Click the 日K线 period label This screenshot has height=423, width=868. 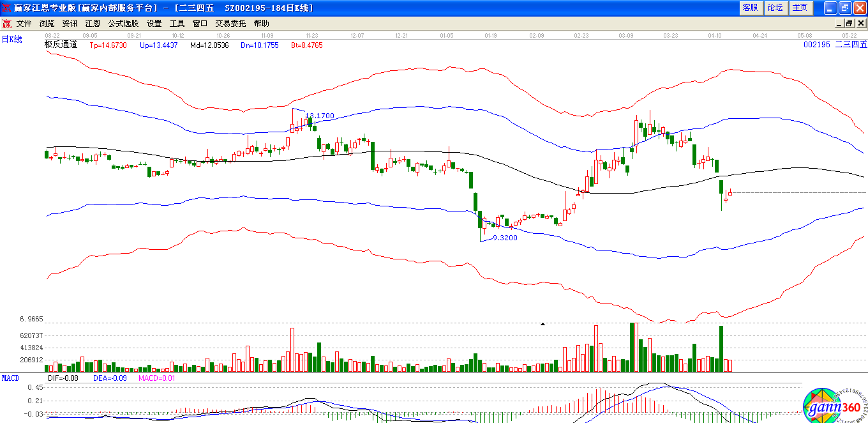[11, 40]
